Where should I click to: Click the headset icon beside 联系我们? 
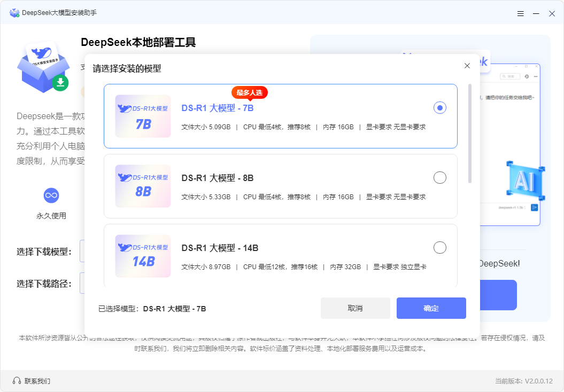coord(17,381)
